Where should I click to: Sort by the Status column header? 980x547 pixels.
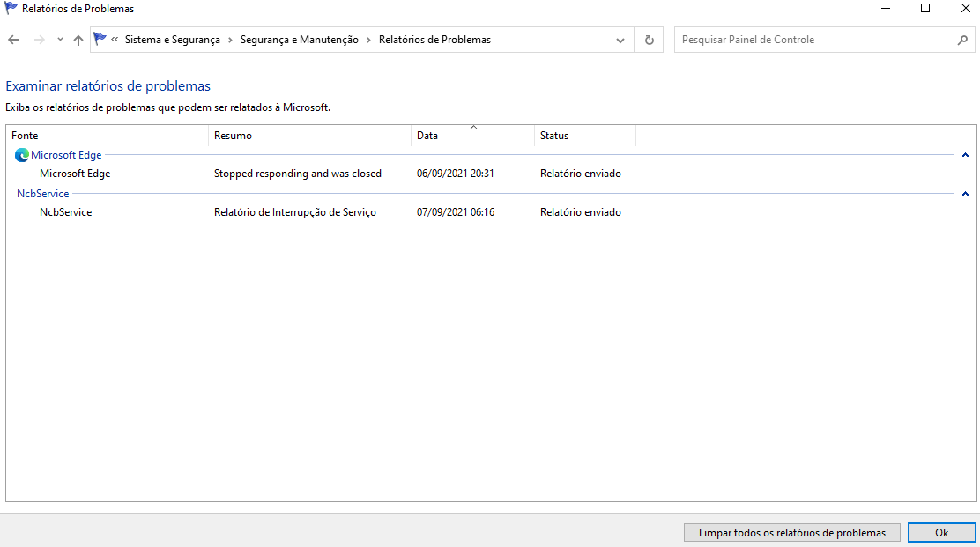click(x=585, y=136)
